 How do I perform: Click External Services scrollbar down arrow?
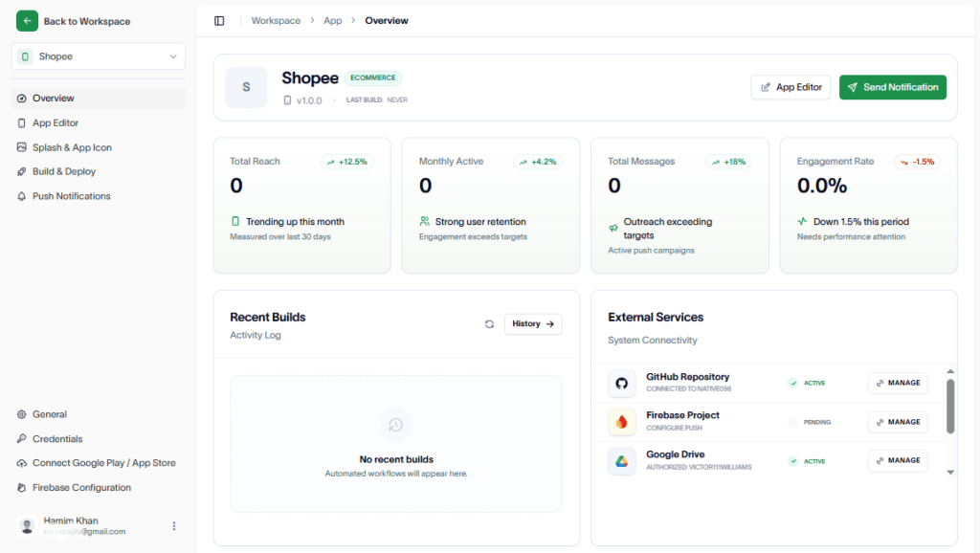pyautogui.click(x=950, y=473)
